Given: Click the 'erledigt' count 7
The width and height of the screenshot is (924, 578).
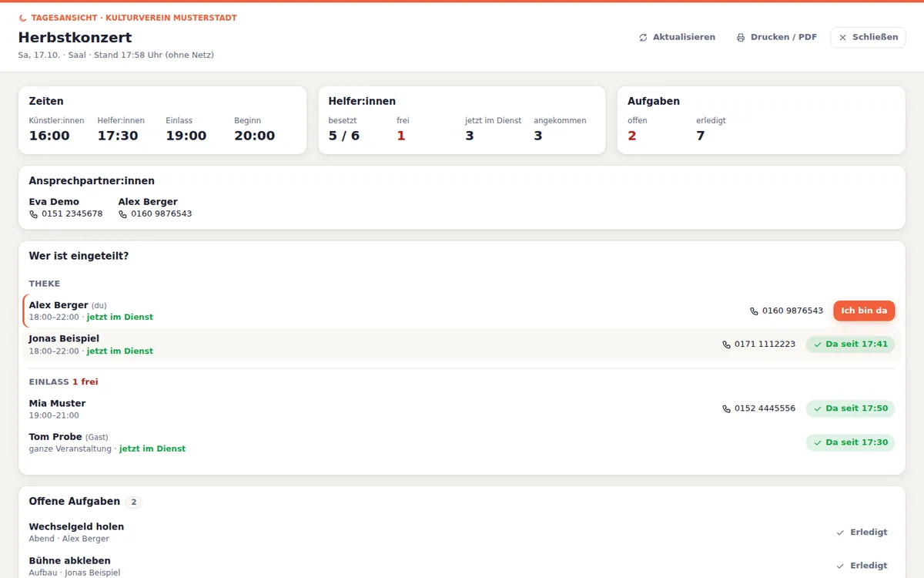Looking at the screenshot, I should tap(700, 136).
